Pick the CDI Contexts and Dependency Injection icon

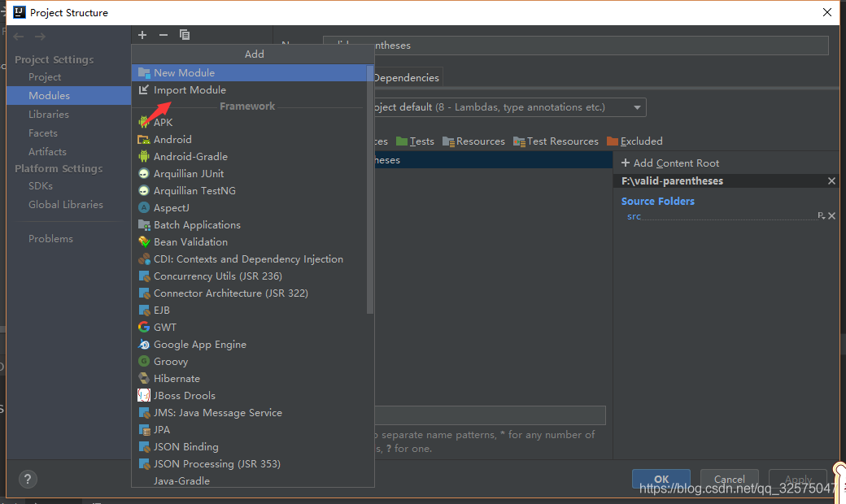click(x=144, y=259)
